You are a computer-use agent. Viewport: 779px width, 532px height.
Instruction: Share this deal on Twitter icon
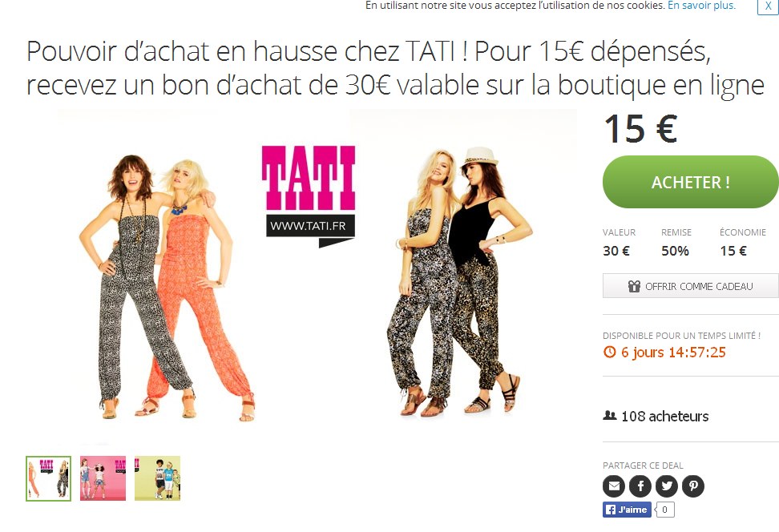[667, 486]
